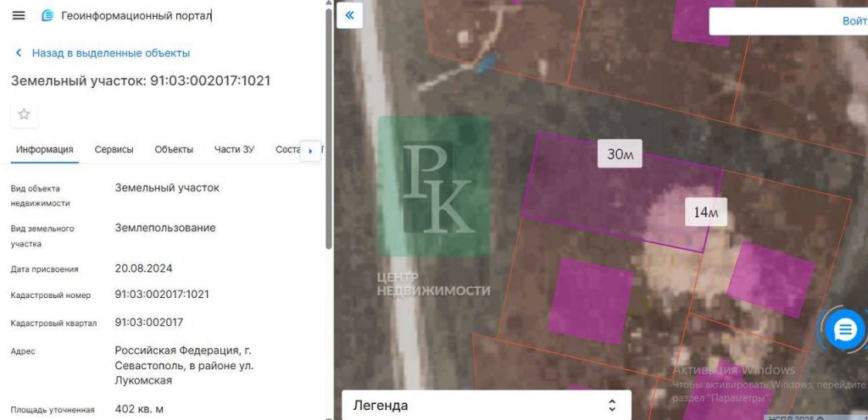
Task: Click the Геоинформационный портал logo icon
Action: (47, 15)
